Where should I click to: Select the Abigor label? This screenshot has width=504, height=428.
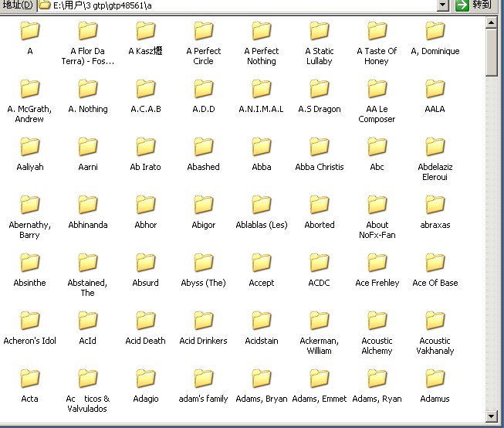pyautogui.click(x=204, y=225)
